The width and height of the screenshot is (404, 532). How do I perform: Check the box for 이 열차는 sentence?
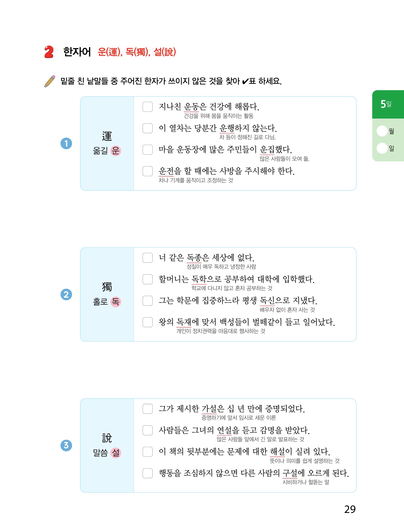pos(148,128)
